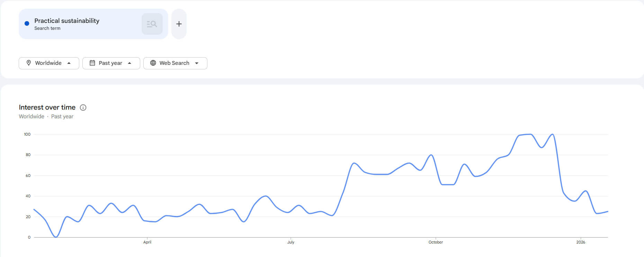Click the Past year label text

click(x=110, y=63)
